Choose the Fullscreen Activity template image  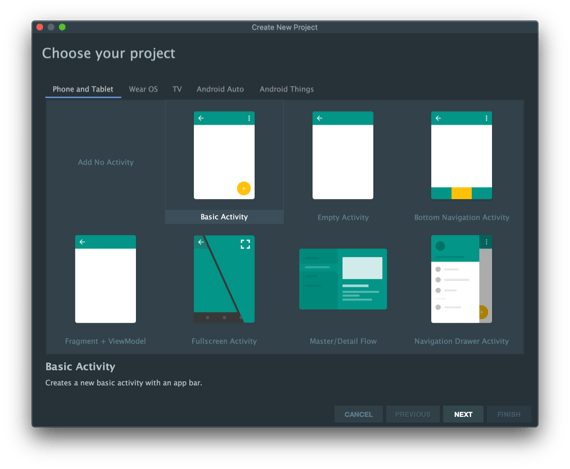click(224, 279)
